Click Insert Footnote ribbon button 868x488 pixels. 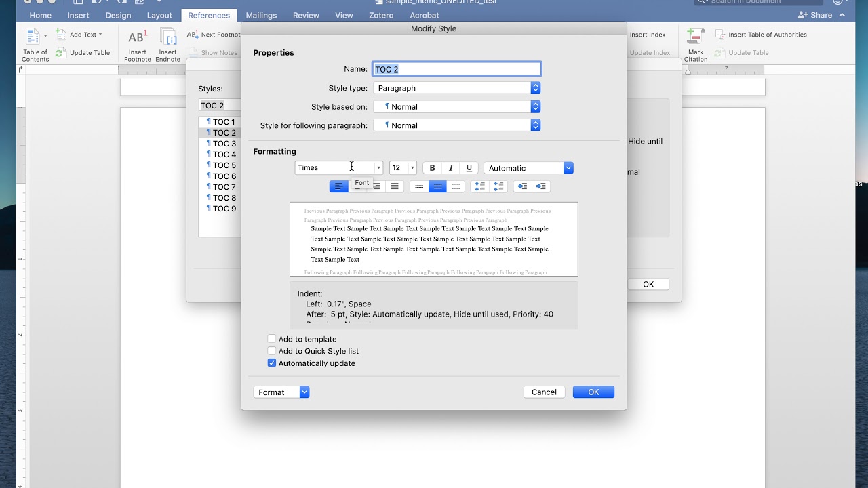point(138,45)
